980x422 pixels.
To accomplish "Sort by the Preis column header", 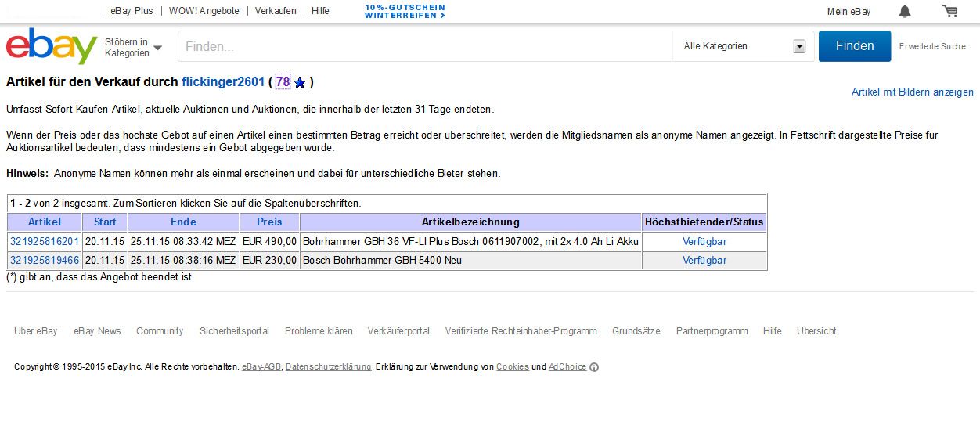I will coord(269,222).
